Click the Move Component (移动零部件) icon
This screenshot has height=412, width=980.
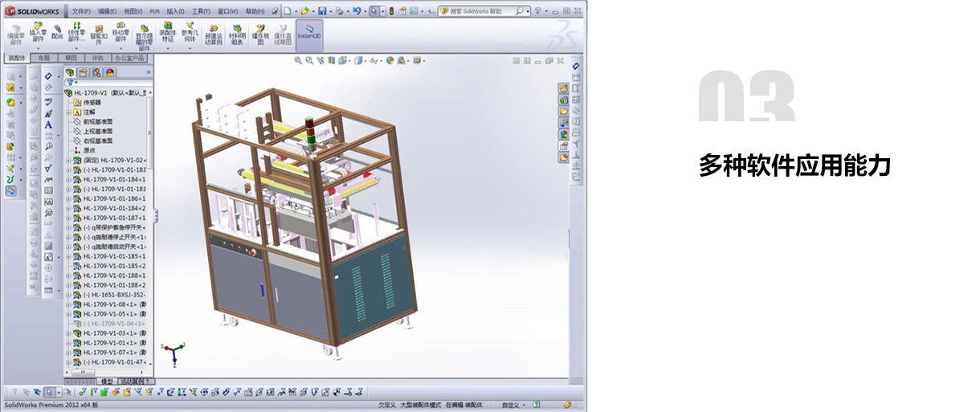pyautogui.click(x=120, y=33)
